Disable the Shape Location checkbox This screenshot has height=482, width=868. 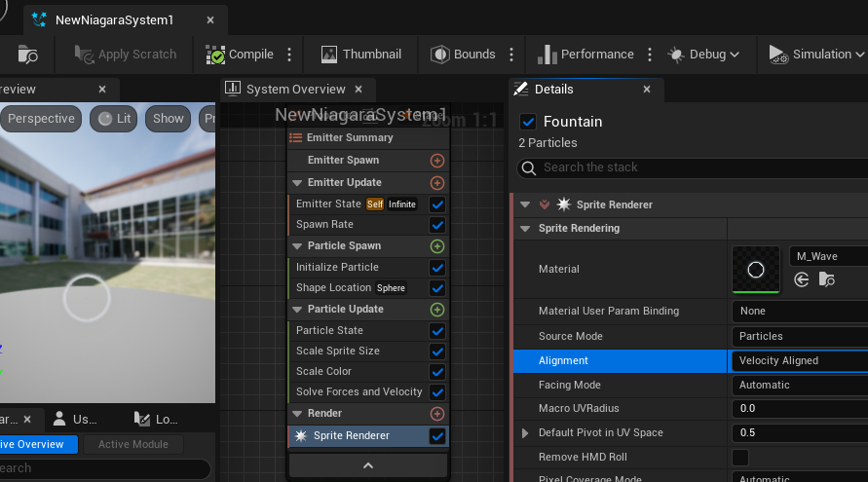[x=437, y=288]
